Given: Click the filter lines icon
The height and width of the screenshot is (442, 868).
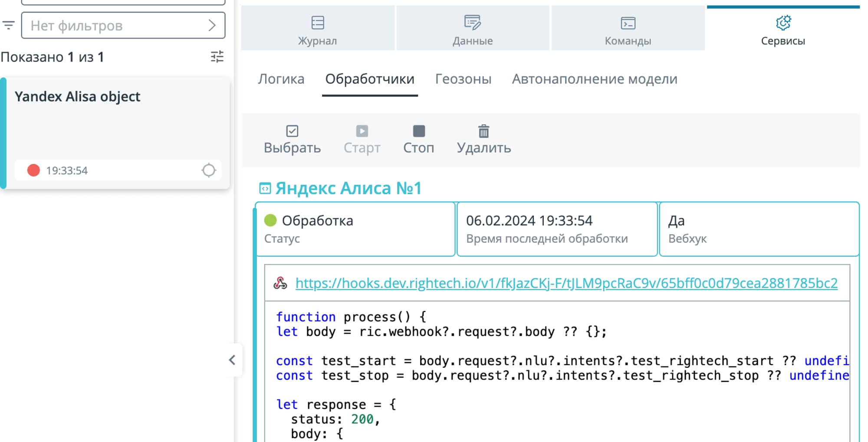Looking at the screenshot, I should click(9, 25).
